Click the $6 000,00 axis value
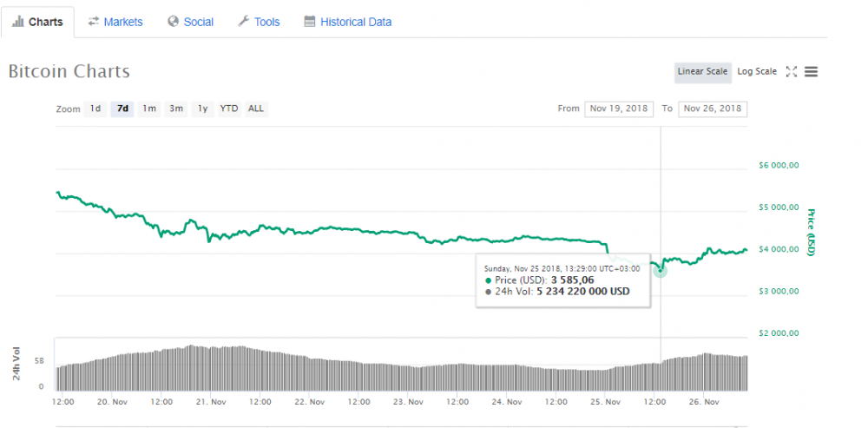Screen dimensions: 868x428 (x=777, y=166)
